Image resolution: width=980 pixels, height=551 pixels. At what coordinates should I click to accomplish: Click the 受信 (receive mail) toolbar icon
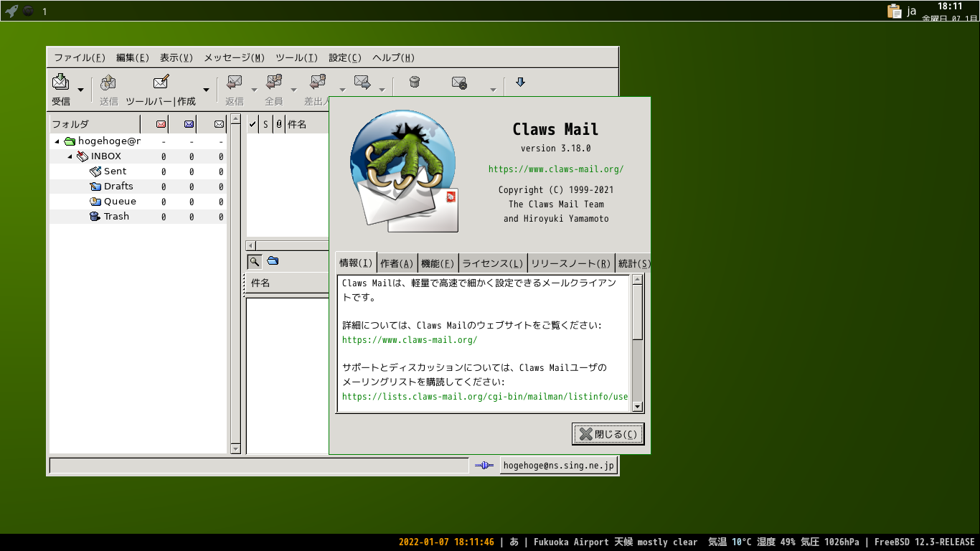(x=60, y=82)
